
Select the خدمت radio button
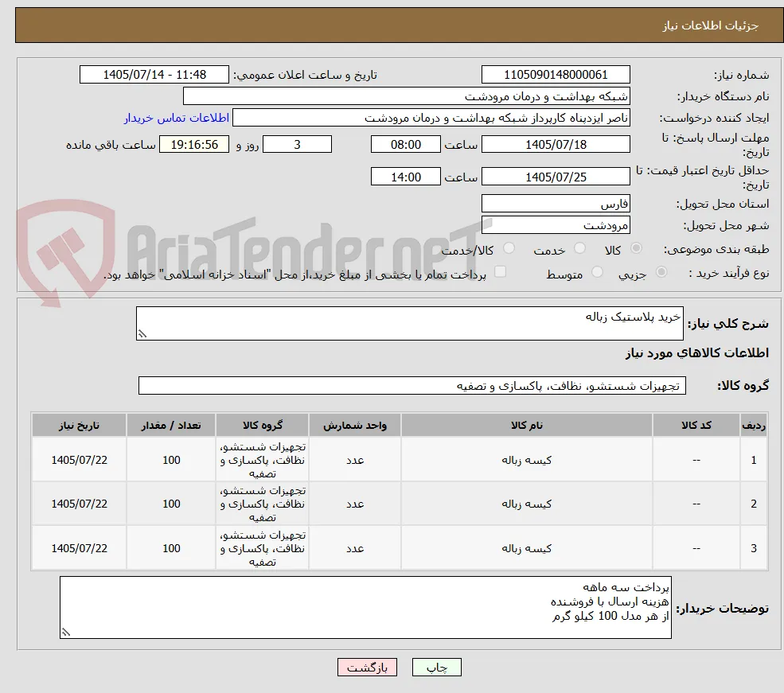[x=579, y=248]
